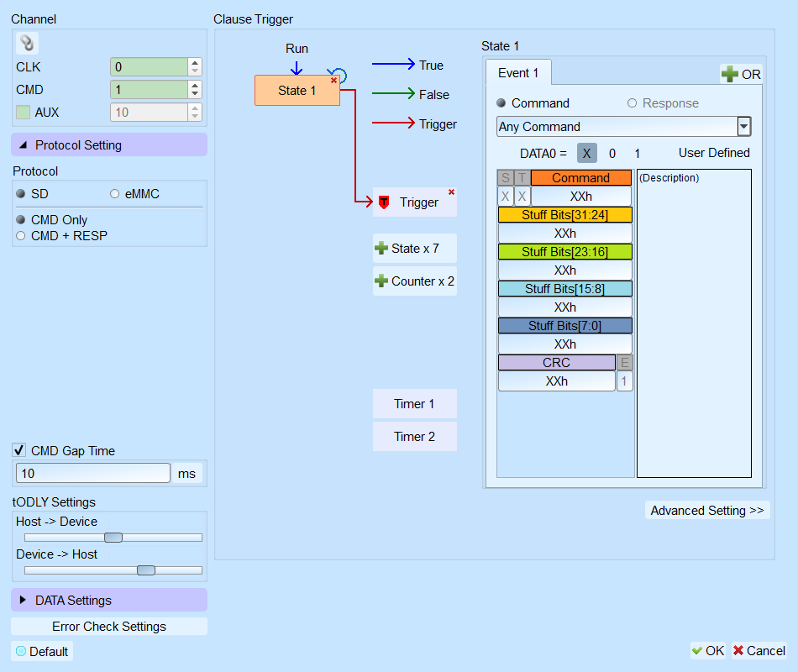798x672 pixels.
Task: Open Advanced Setting panel
Action: [707, 510]
